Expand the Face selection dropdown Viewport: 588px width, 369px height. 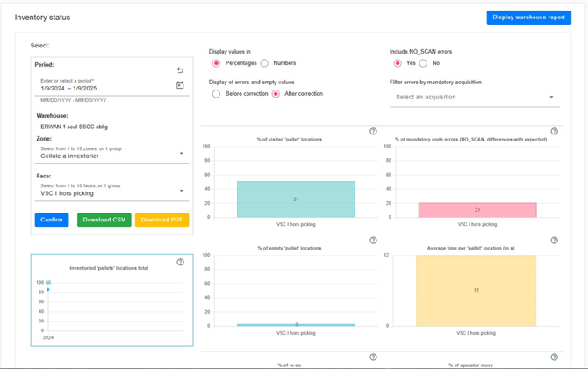tap(182, 191)
